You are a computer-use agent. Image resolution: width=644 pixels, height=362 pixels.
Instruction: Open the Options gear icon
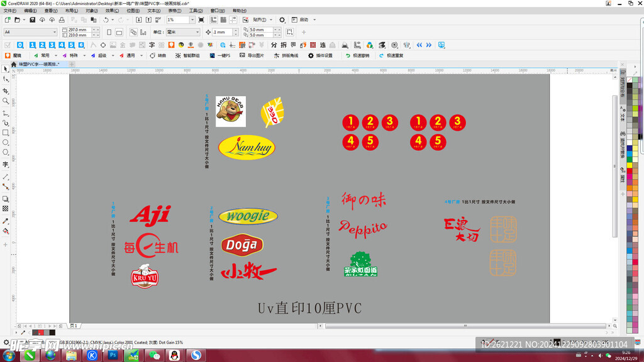click(x=282, y=19)
